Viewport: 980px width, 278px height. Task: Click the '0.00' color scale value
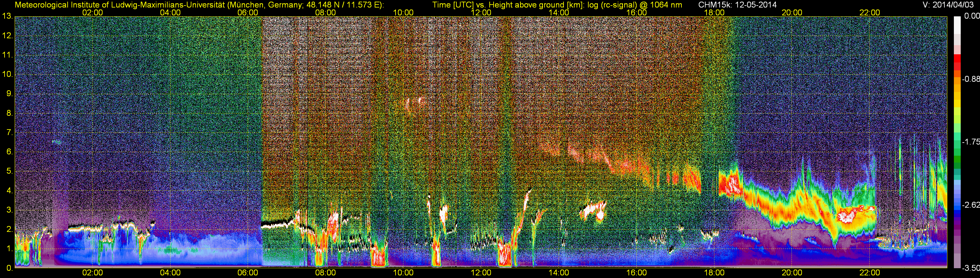[972, 16]
